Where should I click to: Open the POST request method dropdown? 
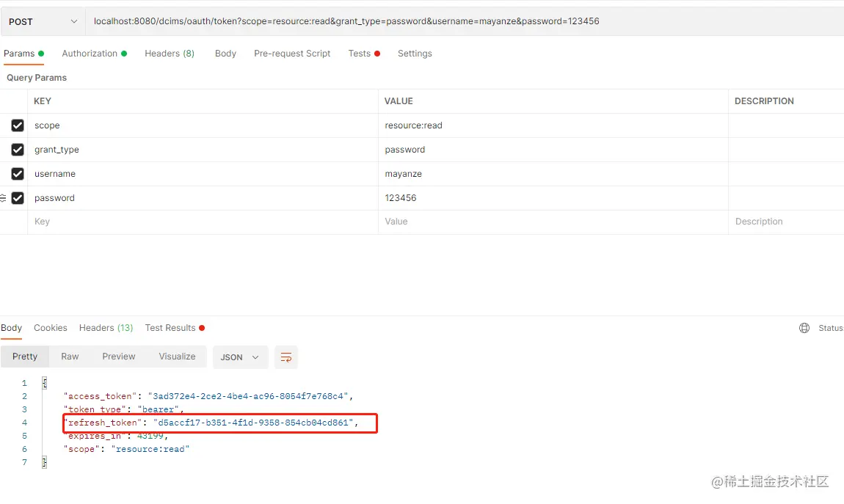pos(43,21)
